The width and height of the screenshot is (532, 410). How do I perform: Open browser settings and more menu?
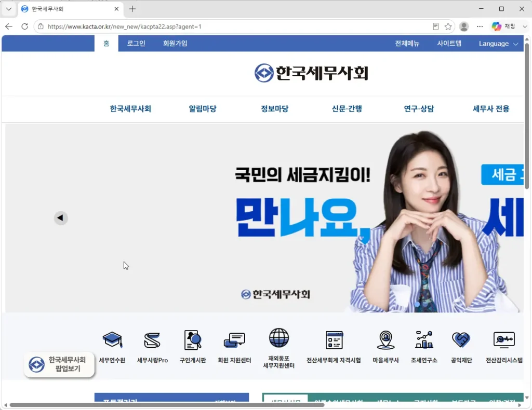click(x=480, y=26)
